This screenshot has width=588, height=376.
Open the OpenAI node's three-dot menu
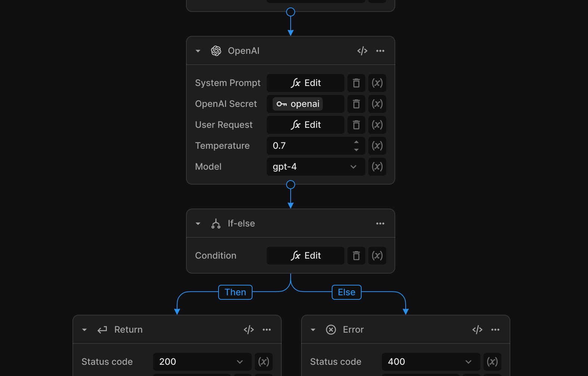380,51
